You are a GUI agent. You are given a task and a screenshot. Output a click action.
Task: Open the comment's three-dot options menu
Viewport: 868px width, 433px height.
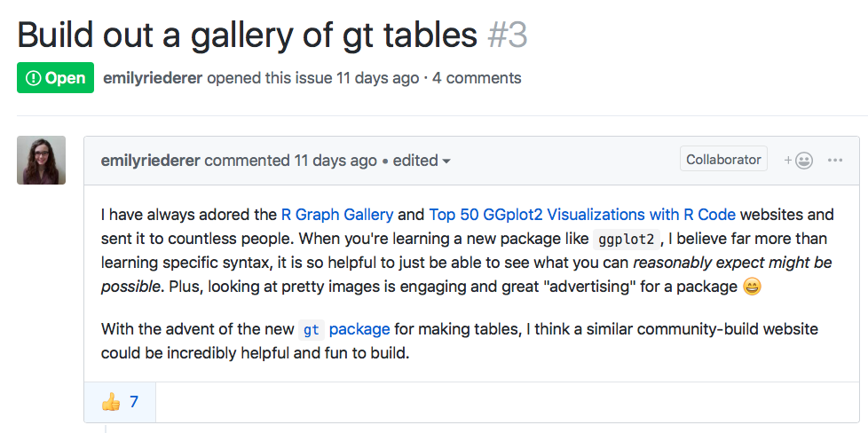[x=835, y=161]
